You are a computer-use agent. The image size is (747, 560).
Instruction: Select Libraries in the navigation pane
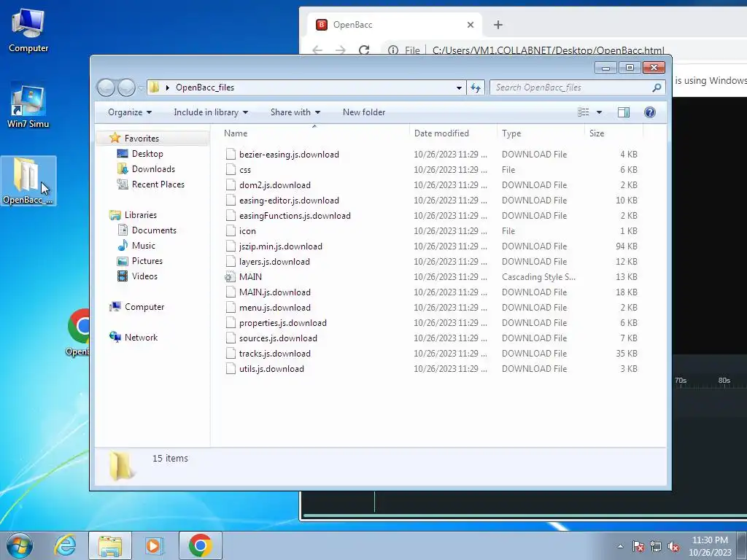pos(140,215)
